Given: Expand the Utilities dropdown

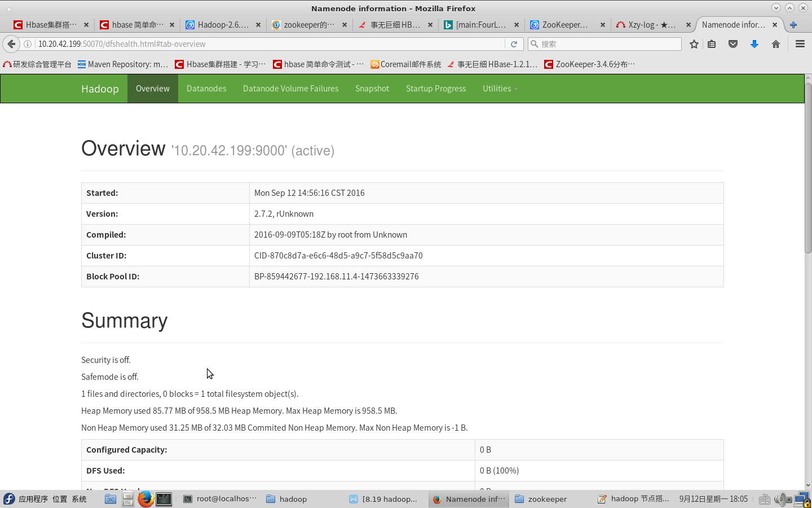Looking at the screenshot, I should [x=500, y=89].
